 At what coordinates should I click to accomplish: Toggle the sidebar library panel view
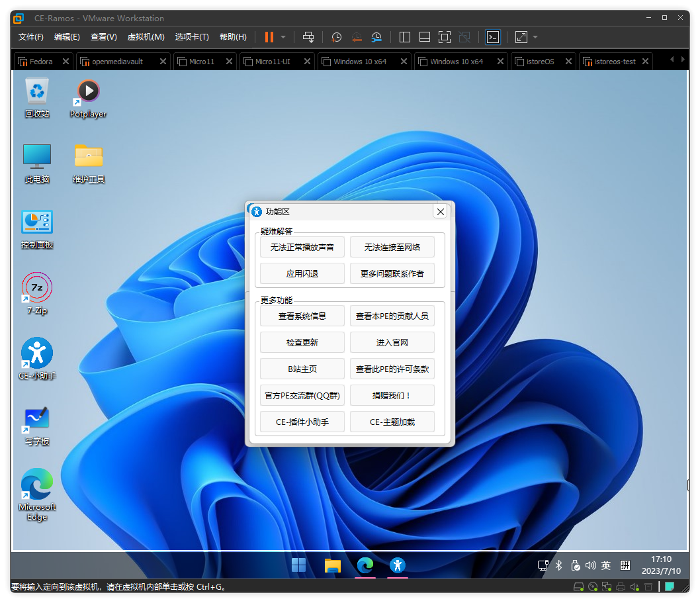406,37
